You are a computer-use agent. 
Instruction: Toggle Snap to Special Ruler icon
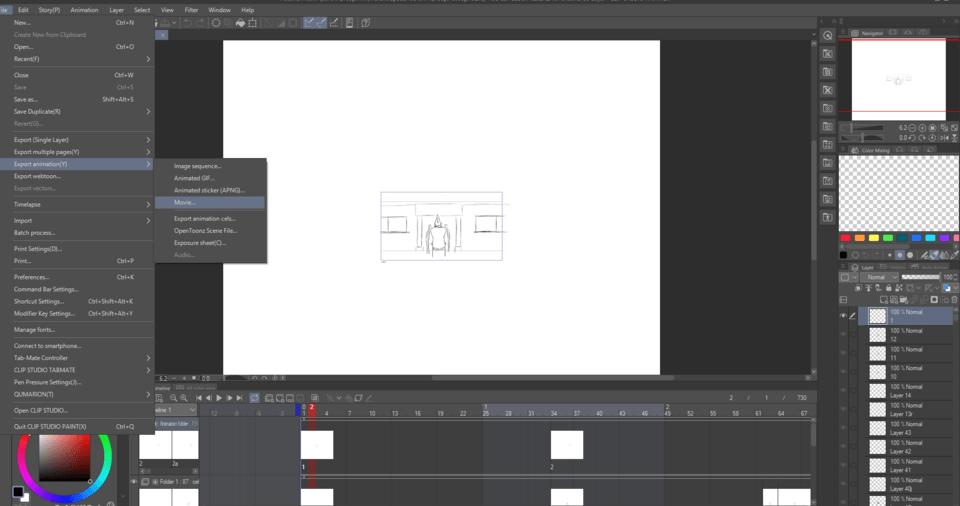tap(321, 23)
